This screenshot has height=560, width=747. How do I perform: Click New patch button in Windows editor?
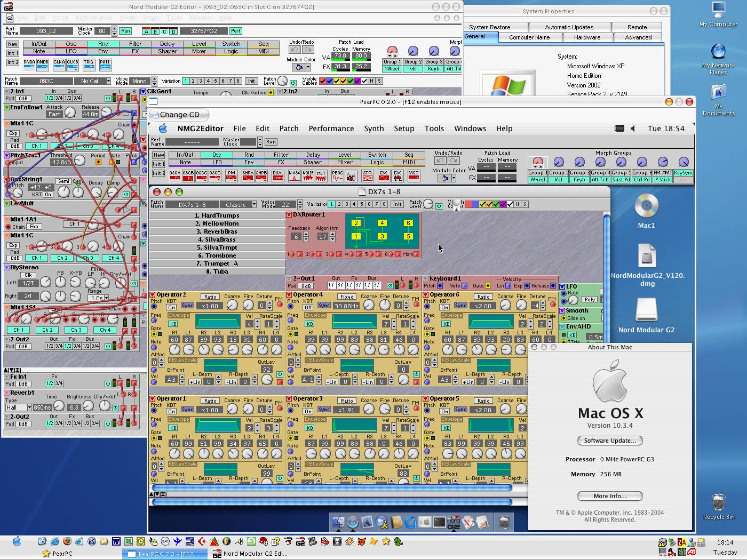pos(12,44)
